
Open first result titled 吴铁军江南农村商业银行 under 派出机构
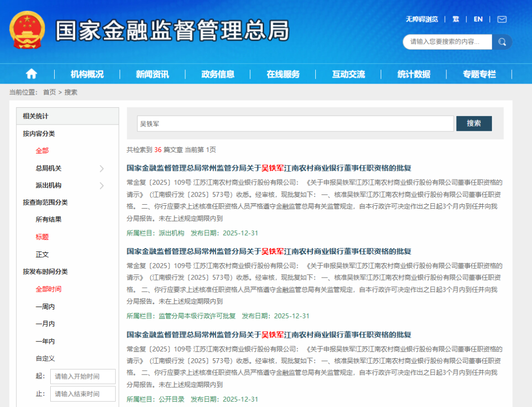pyautogui.click(x=269, y=168)
